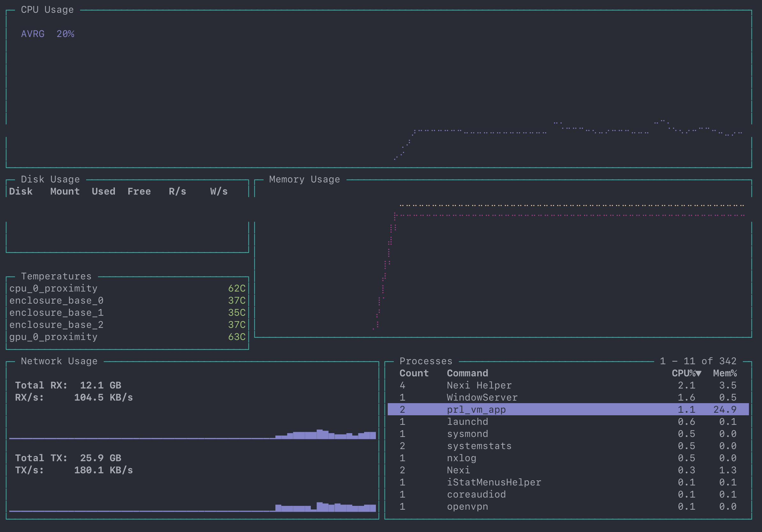The image size is (762, 532).
Task: Click the TX network bar graph
Action: pos(192,507)
